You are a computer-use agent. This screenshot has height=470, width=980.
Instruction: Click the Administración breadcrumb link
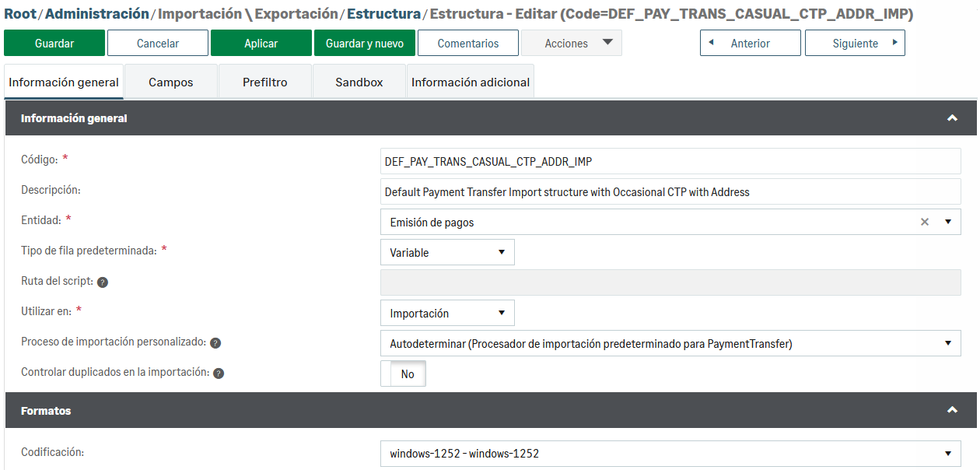tap(97, 14)
